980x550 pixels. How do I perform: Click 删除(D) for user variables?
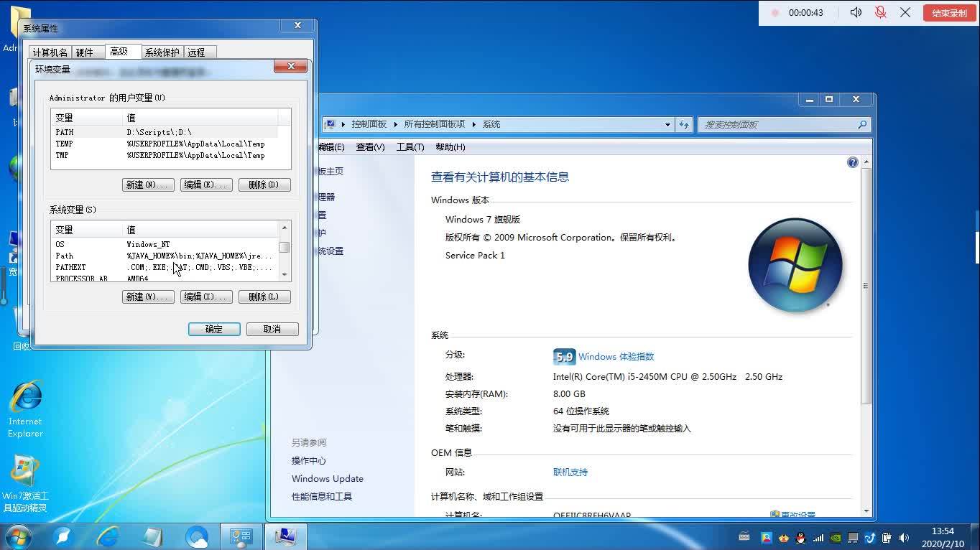[264, 185]
